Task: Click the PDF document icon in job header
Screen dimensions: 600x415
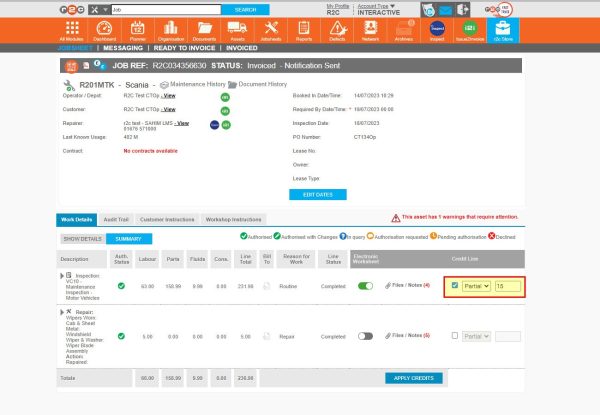Action: (86, 65)
